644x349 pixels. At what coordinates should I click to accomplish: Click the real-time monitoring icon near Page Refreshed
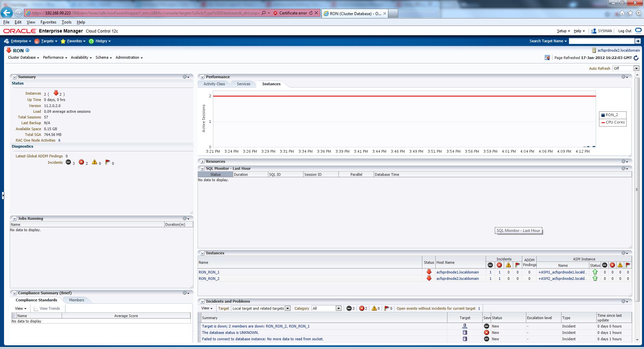(x=547, y=58)
